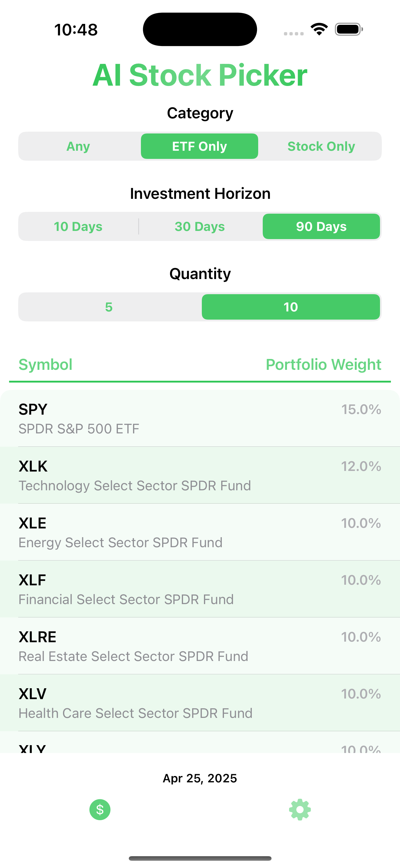Open the SPY SPDR S&P 500 row
The height and width of the screenshot is (868, 400).
pyautogui.click(x=200, y=419)
